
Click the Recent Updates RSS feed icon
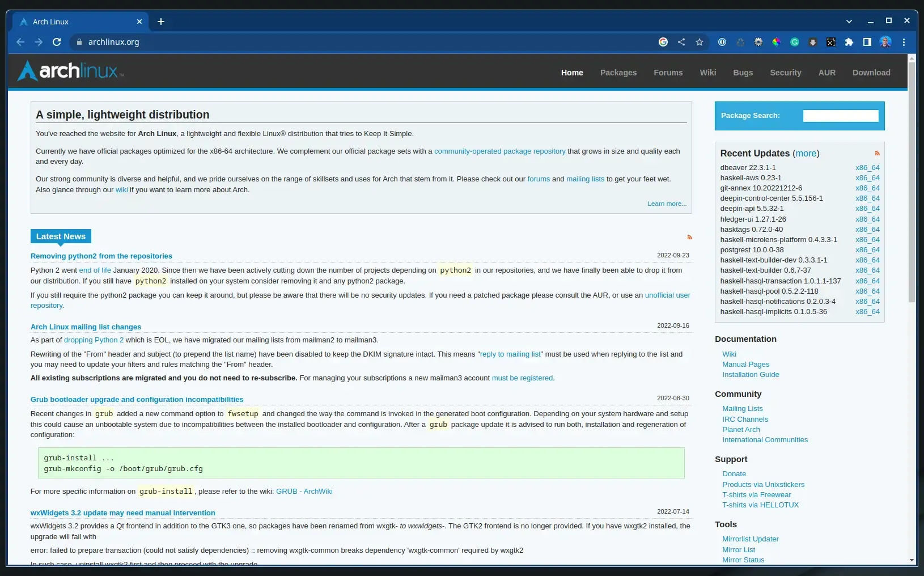point(877,153)
